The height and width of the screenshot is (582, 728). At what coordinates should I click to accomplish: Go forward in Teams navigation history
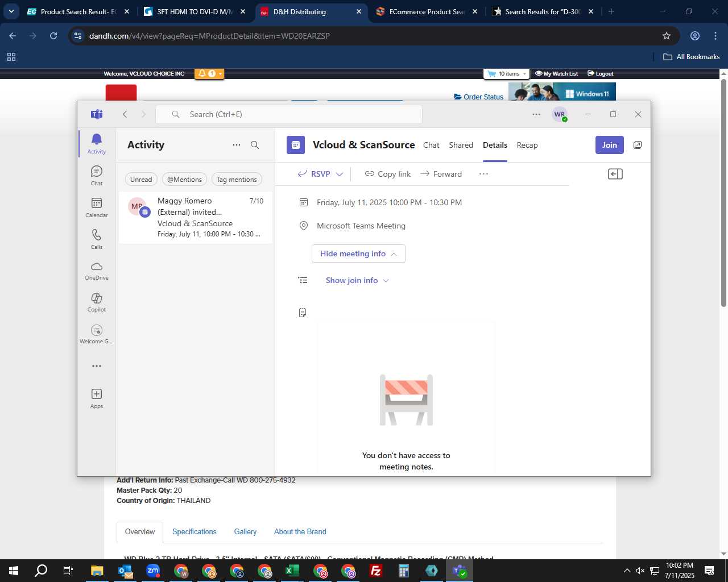[143, 114]
